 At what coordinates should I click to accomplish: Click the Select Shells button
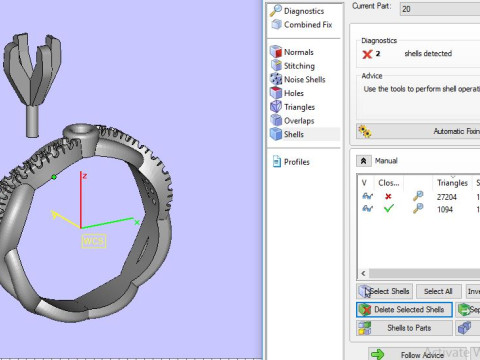coord(385,291)
